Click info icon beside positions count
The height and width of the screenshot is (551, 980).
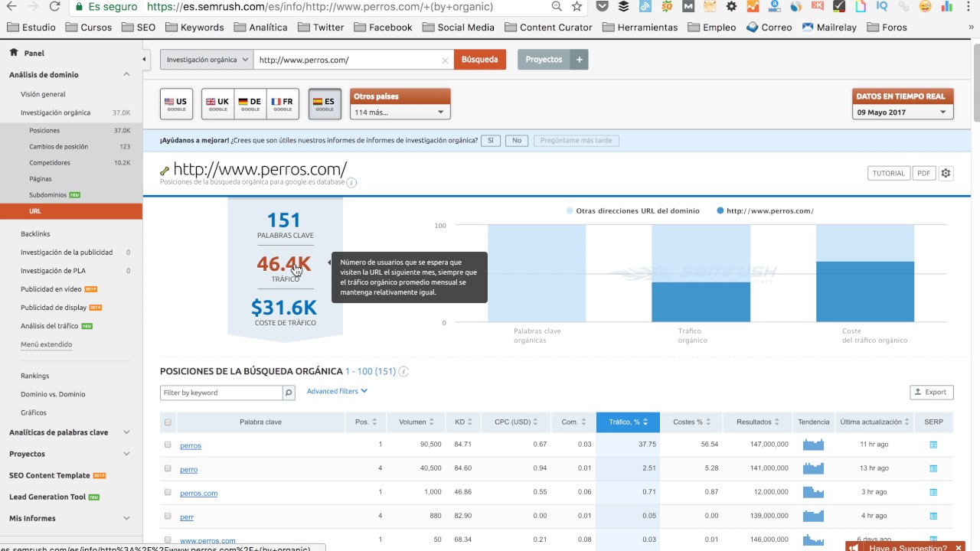point(403,372)
